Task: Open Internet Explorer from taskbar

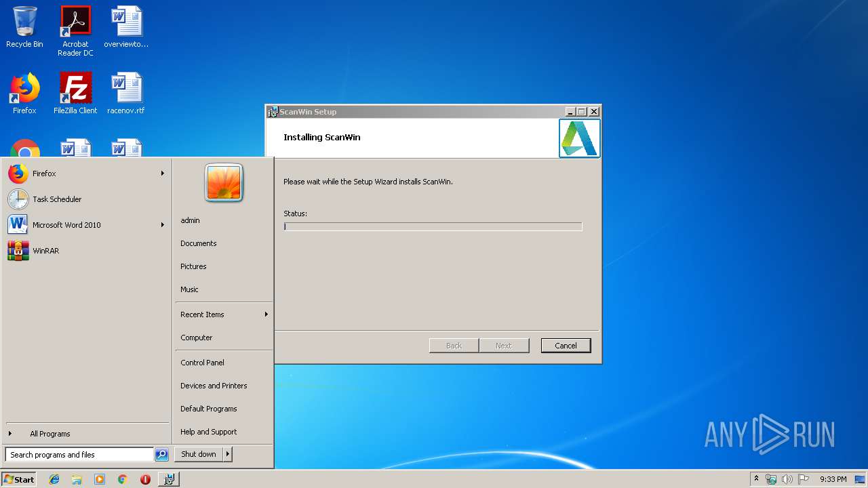Action: pyautogui.click(x=54, y=479)
